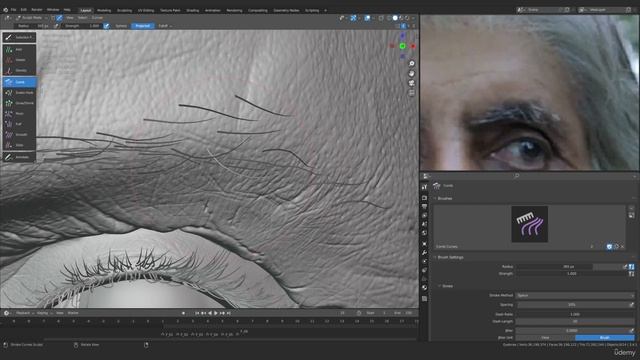Viewport: 640px width, 360px height.
Task: Toggle camera view icon in viewport
Action: tap(411, 83)
